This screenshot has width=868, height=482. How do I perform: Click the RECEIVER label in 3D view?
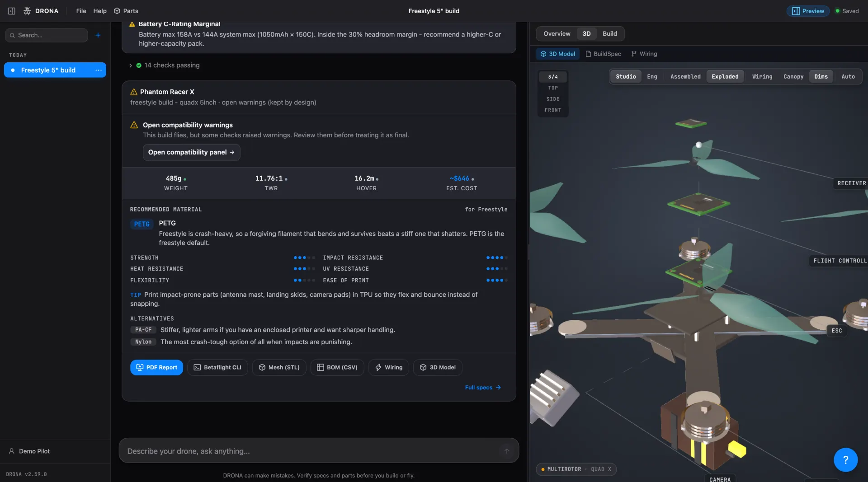tap(851, 183)
